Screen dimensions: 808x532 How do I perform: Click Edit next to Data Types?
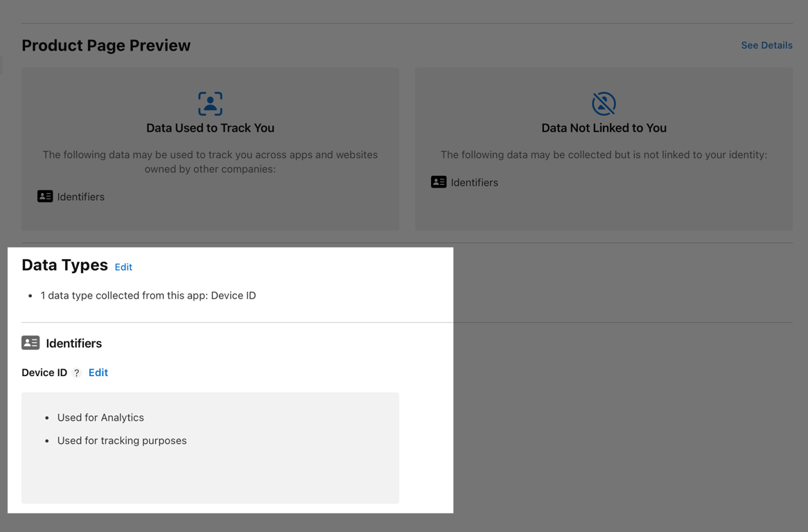click(123, 267)
